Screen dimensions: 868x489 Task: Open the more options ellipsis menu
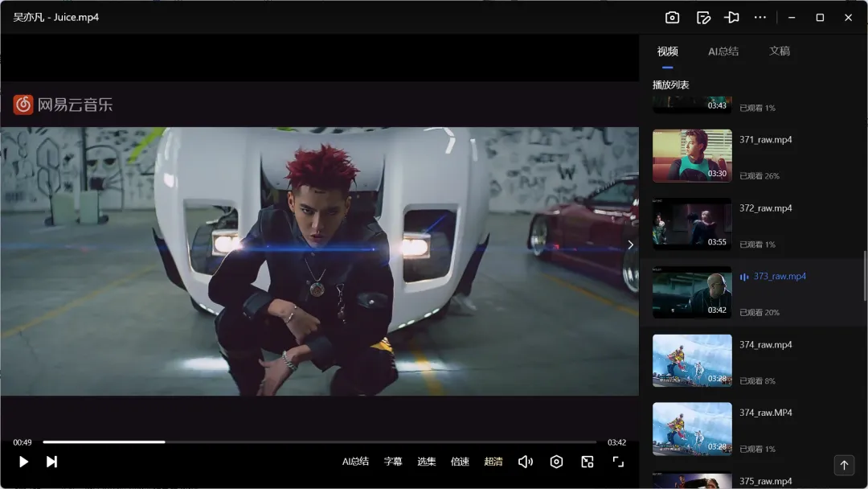[760, 18]
